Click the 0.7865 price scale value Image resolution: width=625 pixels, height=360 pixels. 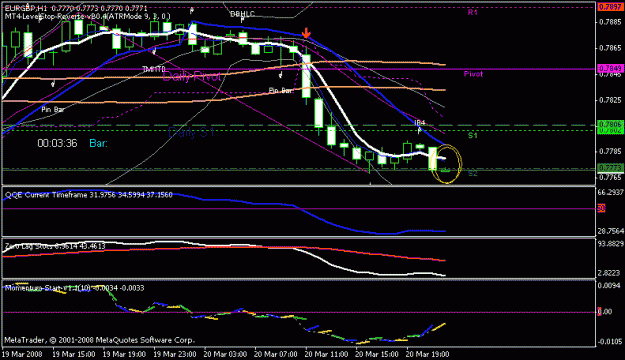pyautogui.click(x=611, y=48)
